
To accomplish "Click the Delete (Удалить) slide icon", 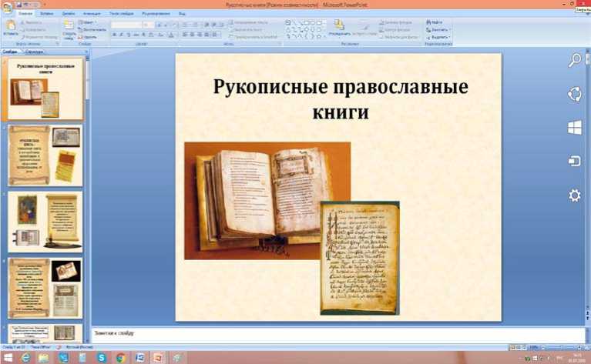I will coord(81,37).
